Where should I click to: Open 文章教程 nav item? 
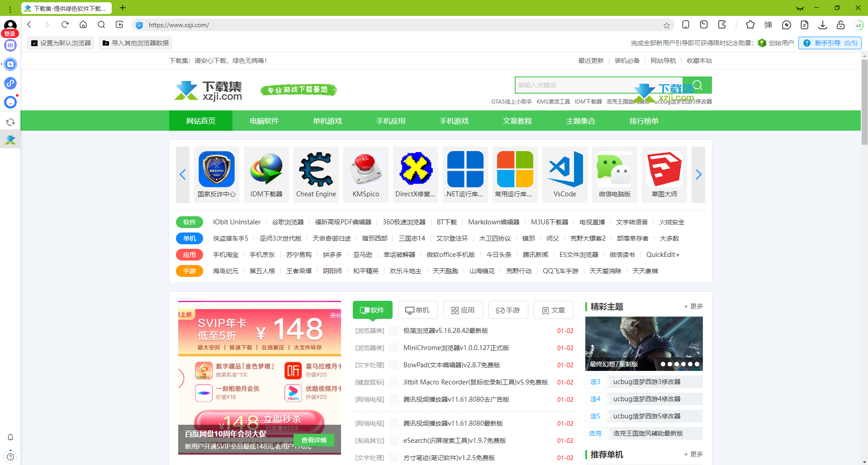point(517,121)
